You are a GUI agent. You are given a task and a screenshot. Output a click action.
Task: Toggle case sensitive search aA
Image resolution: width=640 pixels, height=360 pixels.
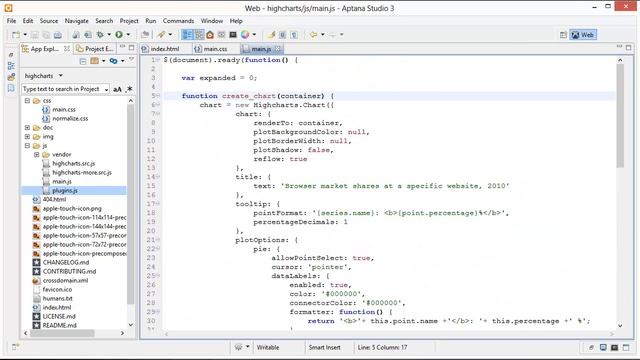[117, 89]
